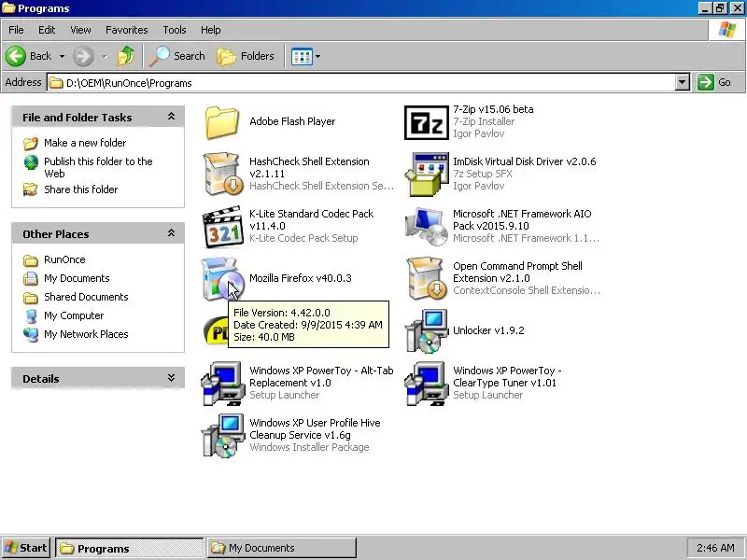Open the My Network Places link

pyautogui.click(x=86, y=334)
